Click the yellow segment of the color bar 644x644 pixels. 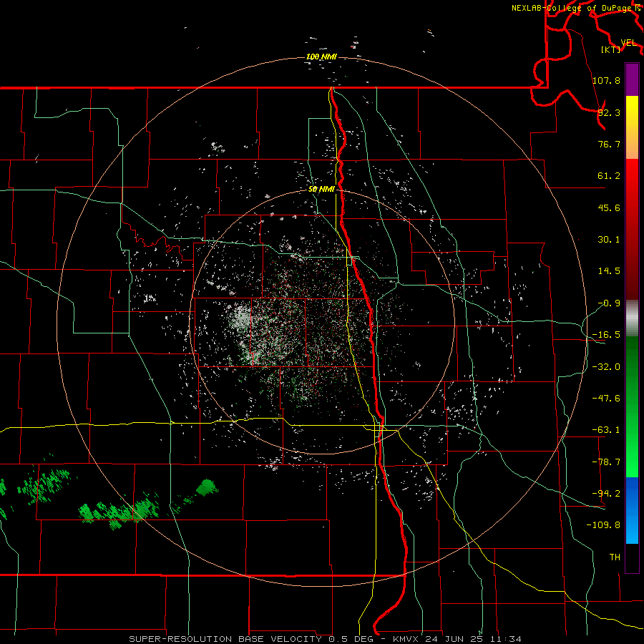coord(632,119)
